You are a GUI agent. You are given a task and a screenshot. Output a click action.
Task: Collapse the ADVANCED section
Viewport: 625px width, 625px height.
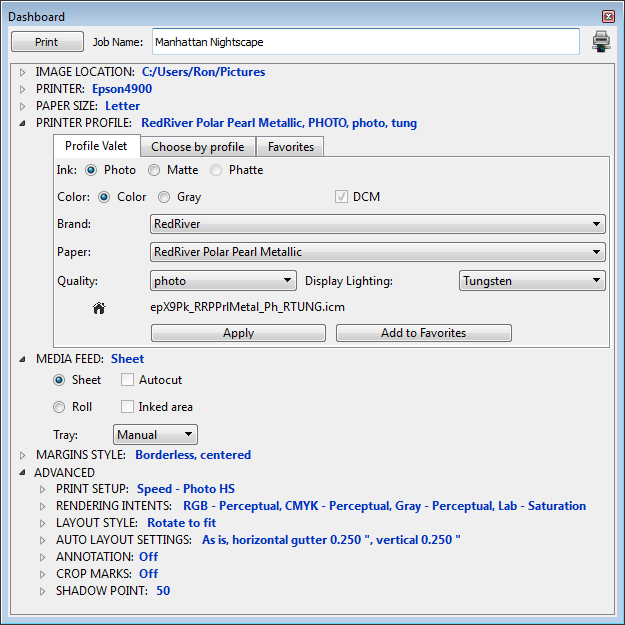point(22,473)
